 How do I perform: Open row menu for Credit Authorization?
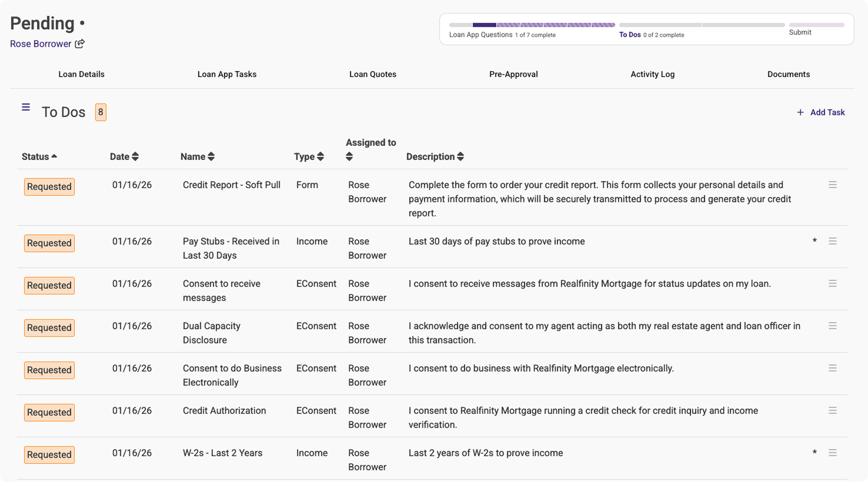(x=832, y=410)
